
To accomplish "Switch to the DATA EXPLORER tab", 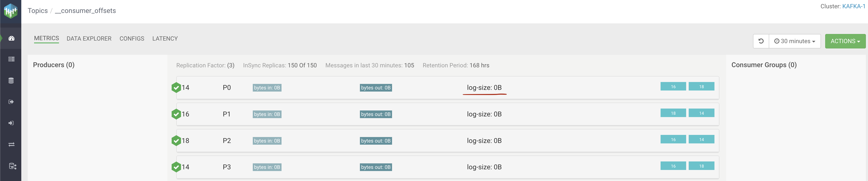I will click(x=89, y=39).
